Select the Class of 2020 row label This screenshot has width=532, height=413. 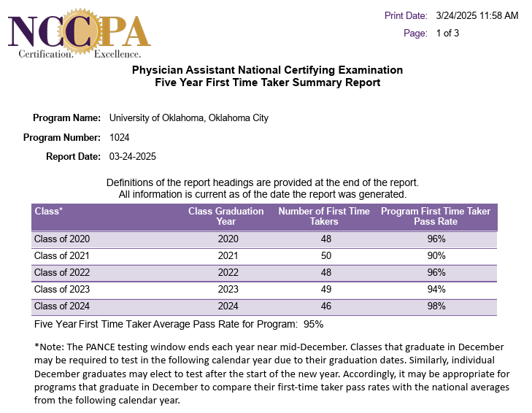pos(62,239)
